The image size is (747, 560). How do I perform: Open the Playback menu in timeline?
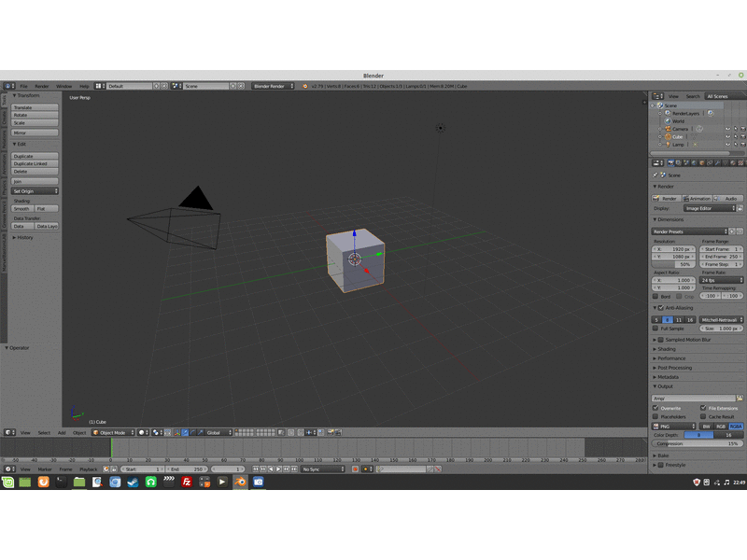pyautogui.click(x=88, y=469)
